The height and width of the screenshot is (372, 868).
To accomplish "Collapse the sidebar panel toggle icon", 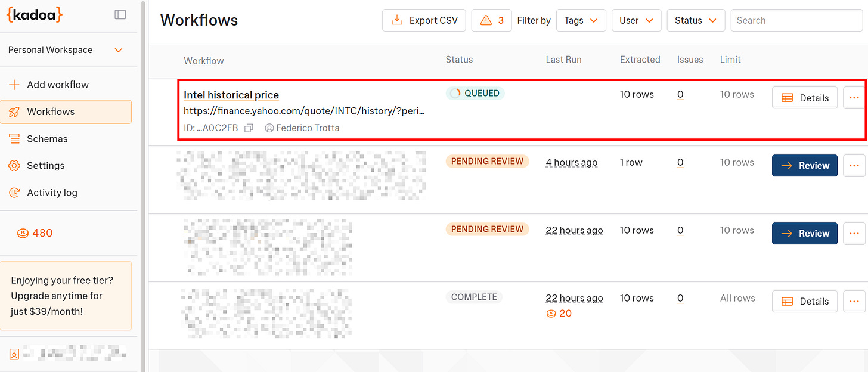I will tap(120, 14).
